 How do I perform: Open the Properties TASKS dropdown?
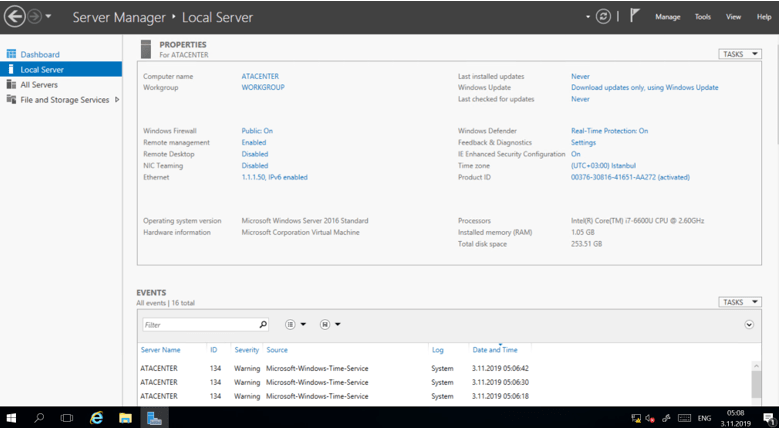coord(739,54)
